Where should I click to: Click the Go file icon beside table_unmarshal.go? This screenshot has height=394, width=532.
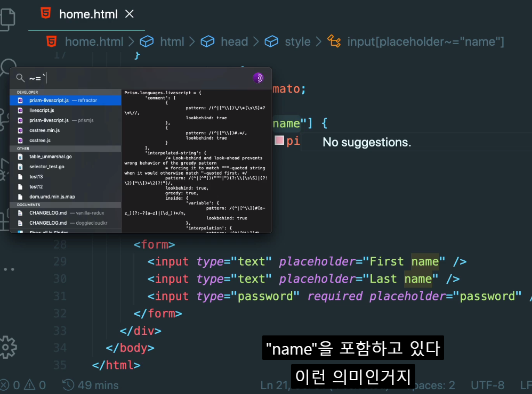tap(20, 157)
